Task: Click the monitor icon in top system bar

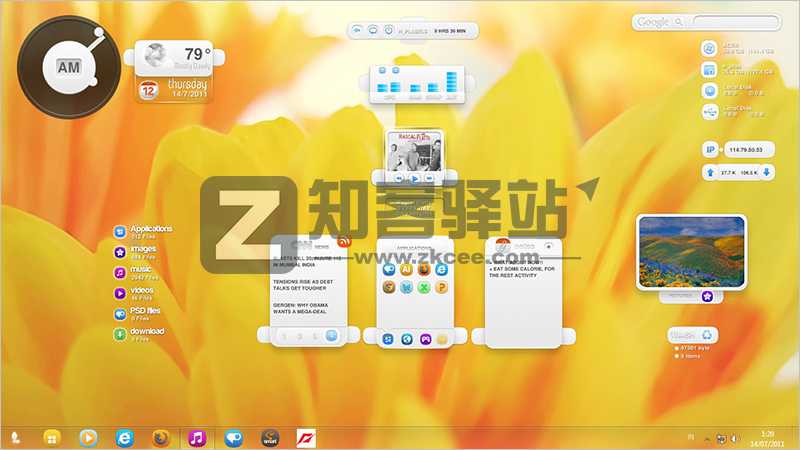Action: pos(373,30)
